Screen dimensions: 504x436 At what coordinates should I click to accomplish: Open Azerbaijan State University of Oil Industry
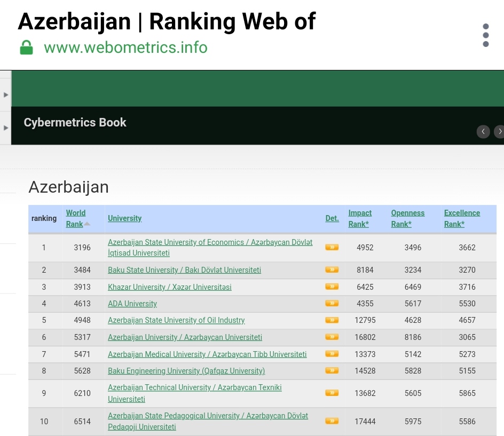(x=177, y=320)
